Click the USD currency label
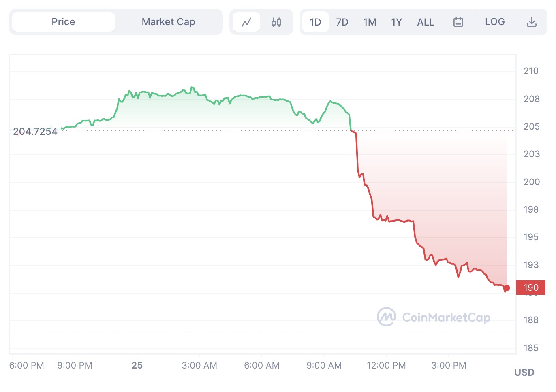The image size is (556, 392). (524, 372)
